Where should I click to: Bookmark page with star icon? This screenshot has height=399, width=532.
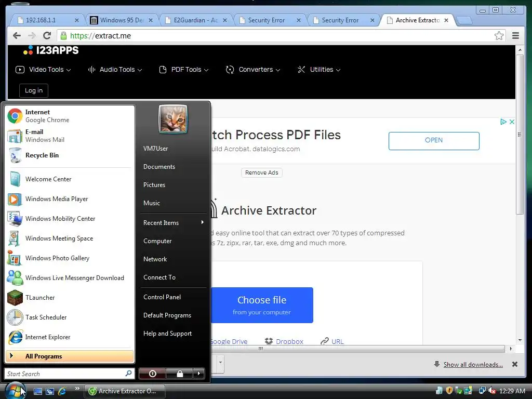499,36
